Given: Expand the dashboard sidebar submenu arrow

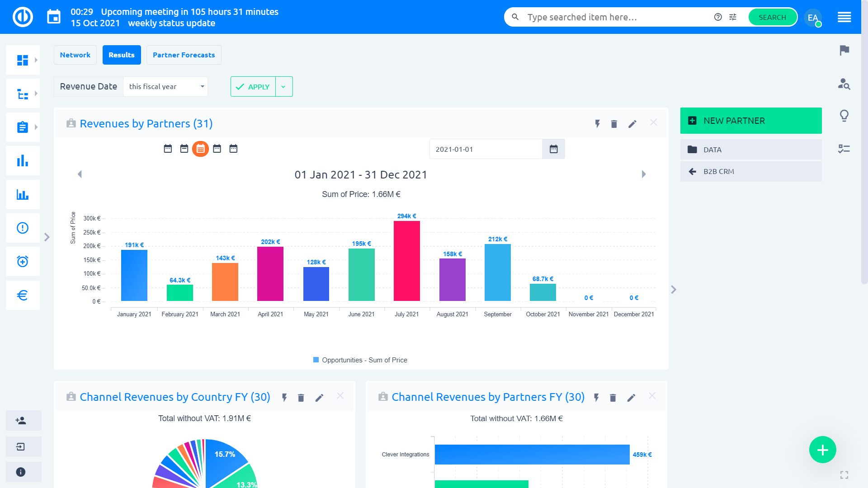Looking at the screenshot, I should coord(36,60).
